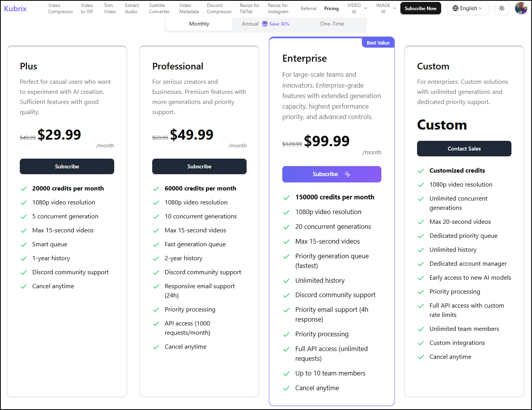
Task: Open the English language dropdown
Action: (468, 8)
